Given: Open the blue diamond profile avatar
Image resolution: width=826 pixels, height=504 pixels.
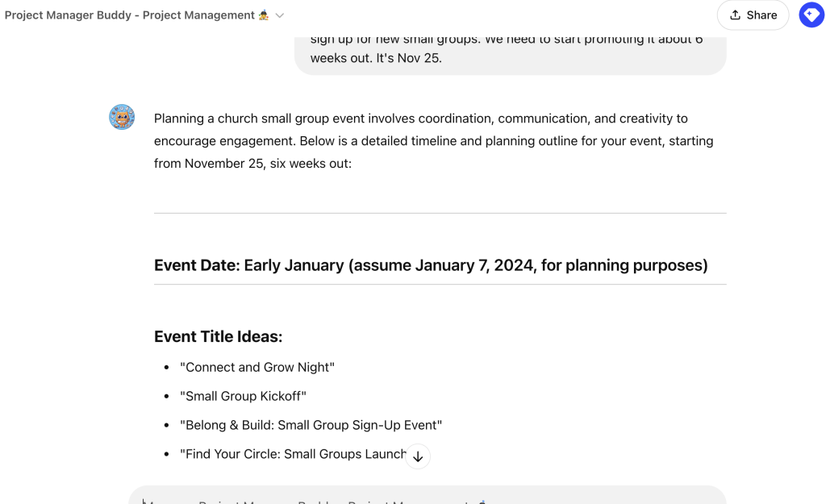Looking at the screenshot, I should pyautogui.click(x=811, y=15).
